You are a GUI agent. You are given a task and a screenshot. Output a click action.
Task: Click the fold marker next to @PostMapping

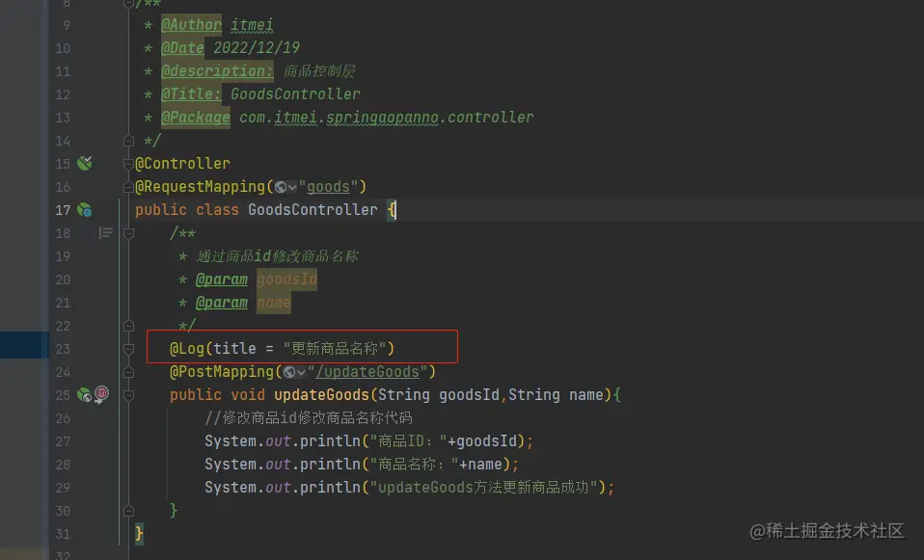coord(128,372)
